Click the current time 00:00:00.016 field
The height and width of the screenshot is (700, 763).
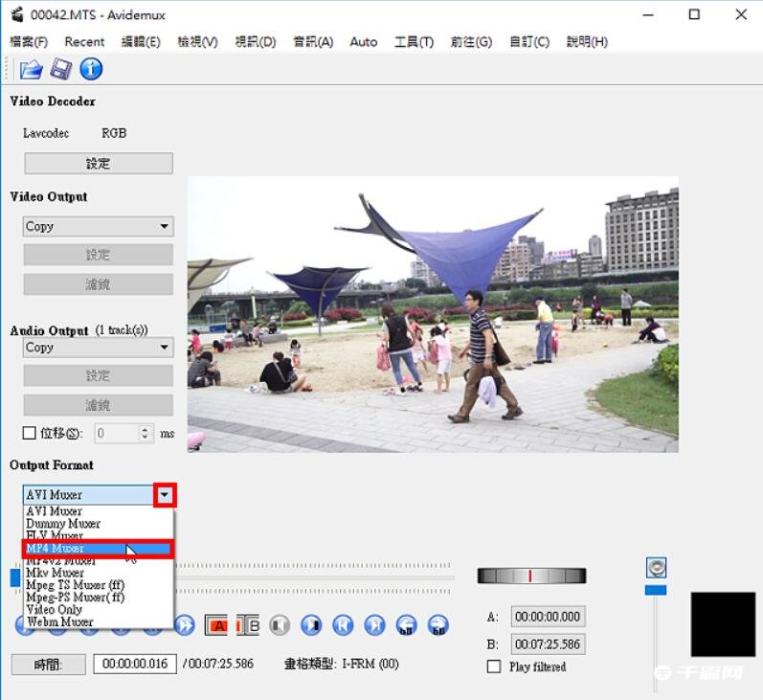(135, 664)
